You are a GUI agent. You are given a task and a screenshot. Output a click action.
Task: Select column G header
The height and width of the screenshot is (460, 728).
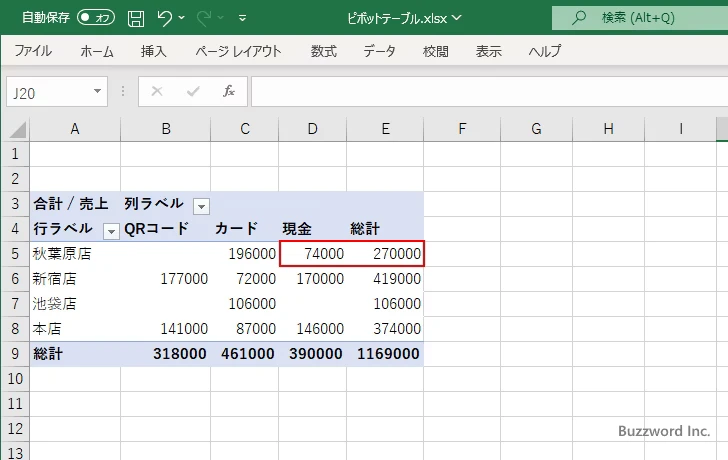pos(536,129)
